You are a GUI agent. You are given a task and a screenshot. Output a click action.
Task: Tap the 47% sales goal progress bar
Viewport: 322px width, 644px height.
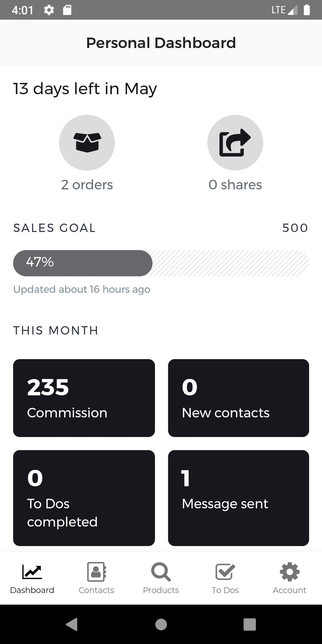(161, 263)
